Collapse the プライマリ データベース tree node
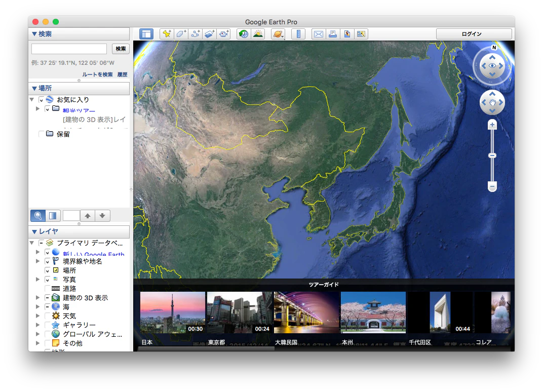 pyautogui.click(x=32, y=243)
